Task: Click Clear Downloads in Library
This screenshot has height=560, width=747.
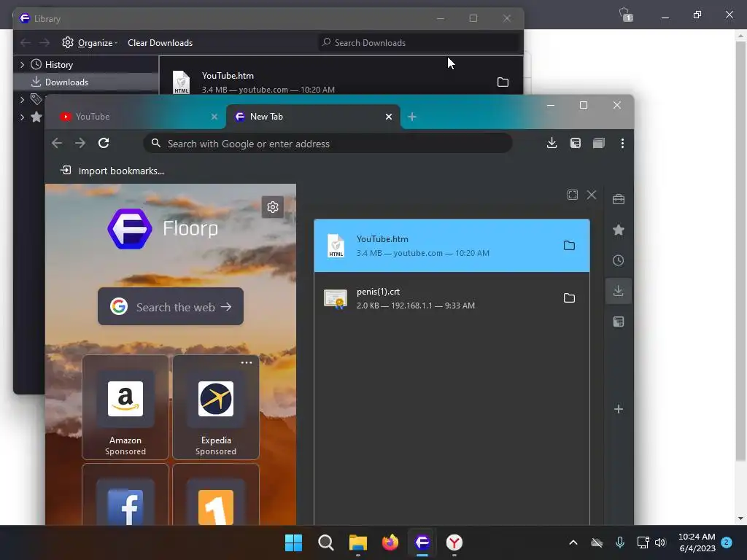Action: point(160,43)
